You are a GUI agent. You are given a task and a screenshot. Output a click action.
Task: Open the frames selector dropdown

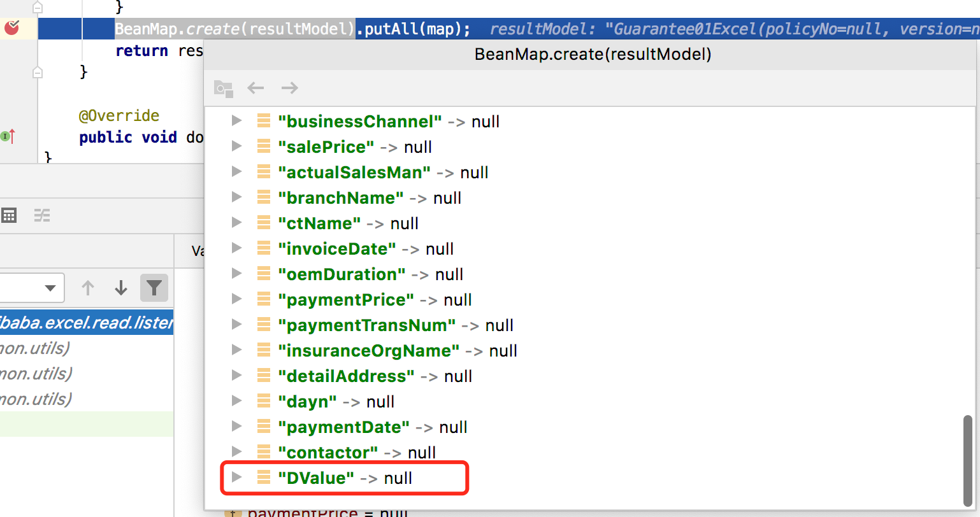click(x=50, y=288)
